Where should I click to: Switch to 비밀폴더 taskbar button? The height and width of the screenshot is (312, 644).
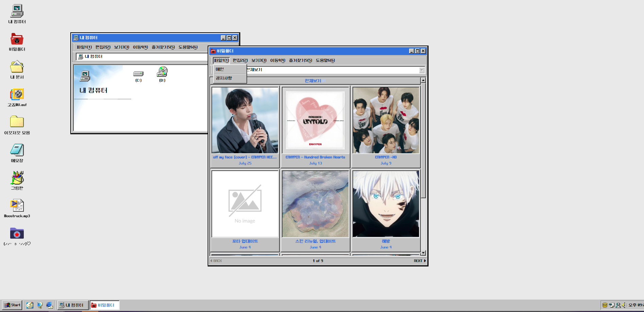click(104, 305)
